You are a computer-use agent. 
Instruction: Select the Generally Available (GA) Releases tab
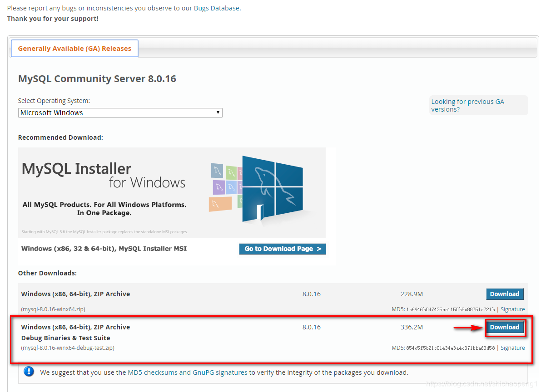tap(74, 48)
